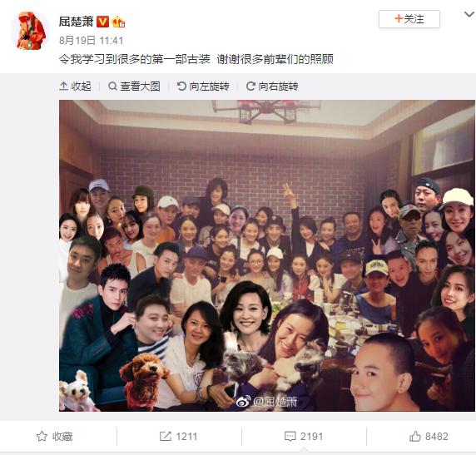Viewport: 476px width, 455px height.
Task: Open the profile avatar picture
Action: pos(31,31)
